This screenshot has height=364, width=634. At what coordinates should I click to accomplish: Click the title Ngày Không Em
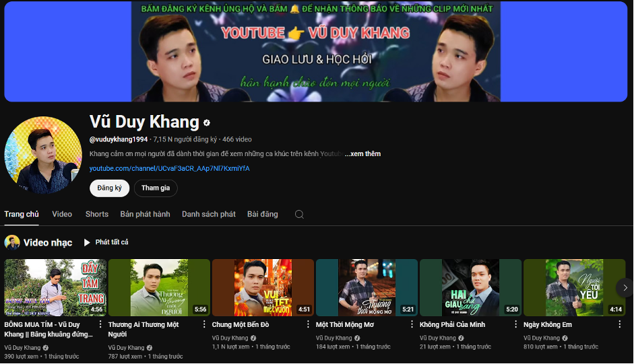coord(548,325)
